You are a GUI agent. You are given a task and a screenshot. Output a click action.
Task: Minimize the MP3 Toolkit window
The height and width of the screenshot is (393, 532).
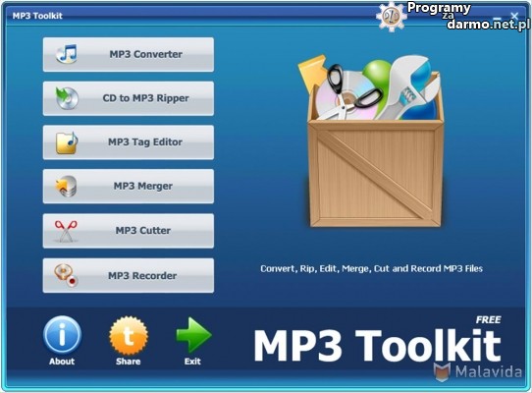pyautogui.click(x=497, y=18)
